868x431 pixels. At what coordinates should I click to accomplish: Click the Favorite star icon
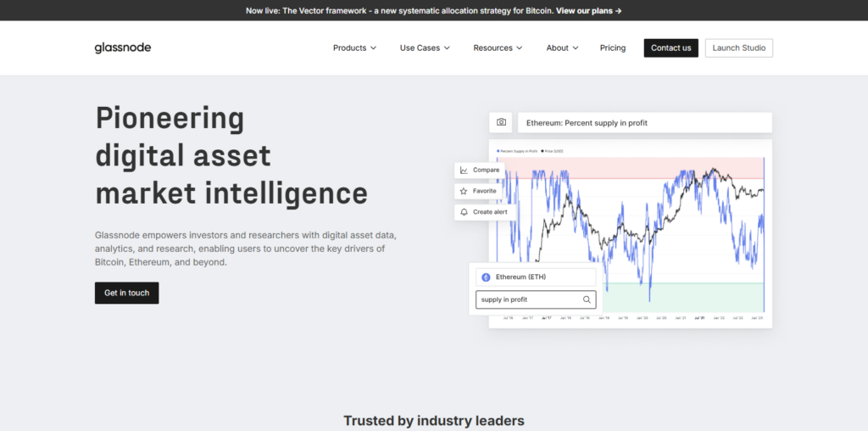464,191
